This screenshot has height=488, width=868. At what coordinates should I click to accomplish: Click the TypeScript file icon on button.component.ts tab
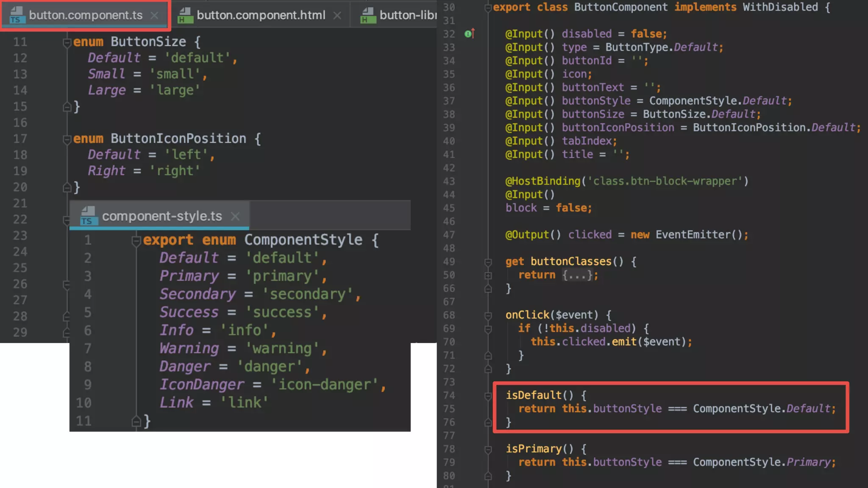pyautogui.click(x=17, y=15)
